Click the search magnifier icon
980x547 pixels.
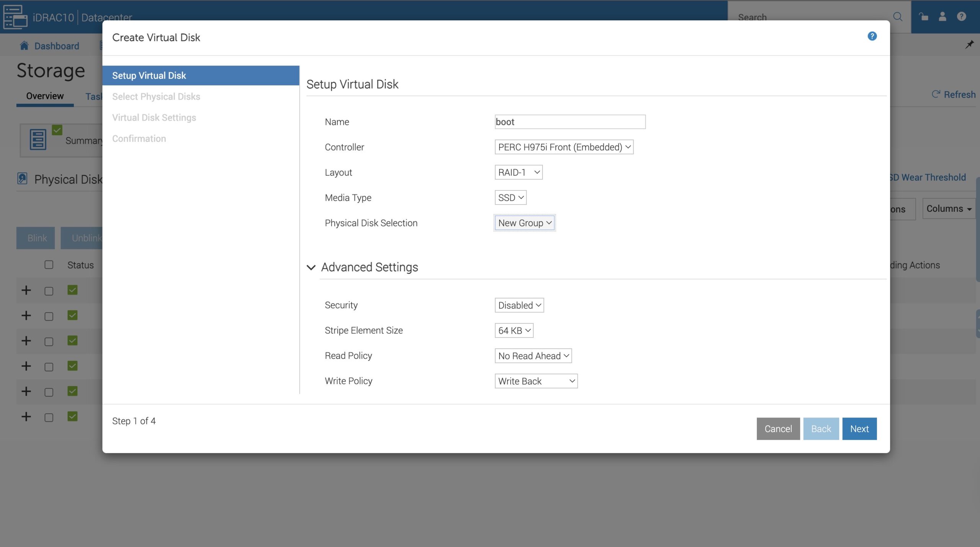(x=897, y=16)
